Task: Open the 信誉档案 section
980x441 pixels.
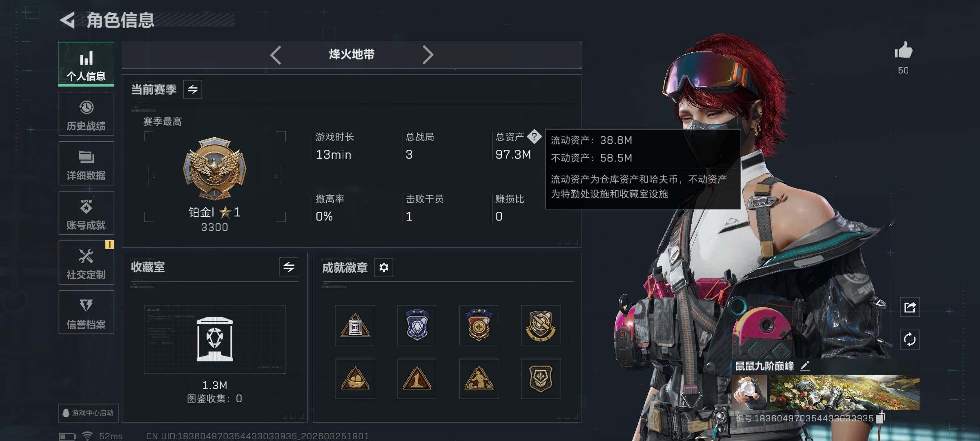Action: (x=86, y=312)
